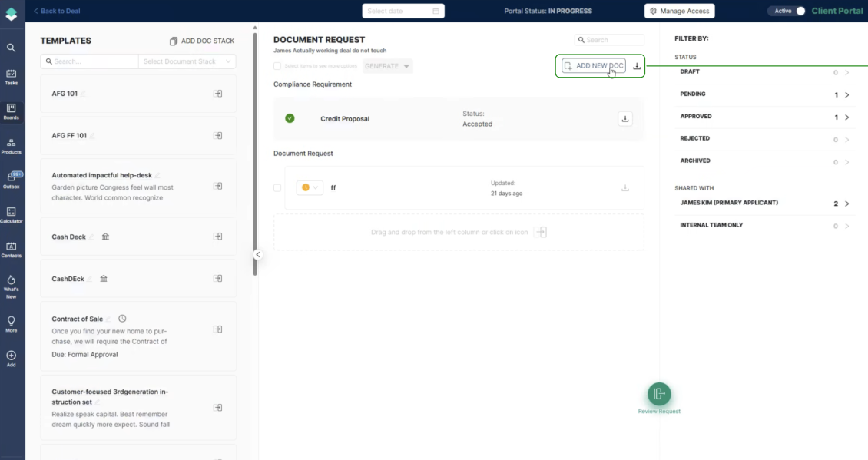Collapse the templates panel arrow
Image resolution: width=868 pixels, height=460 pixels.
pyautogui.click(x=258, y=255)
